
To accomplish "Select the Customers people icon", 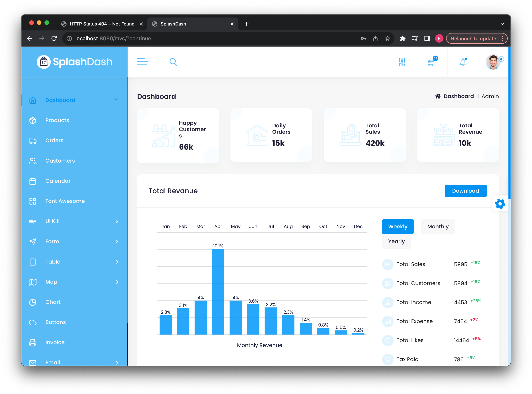I will coord(33,160).
